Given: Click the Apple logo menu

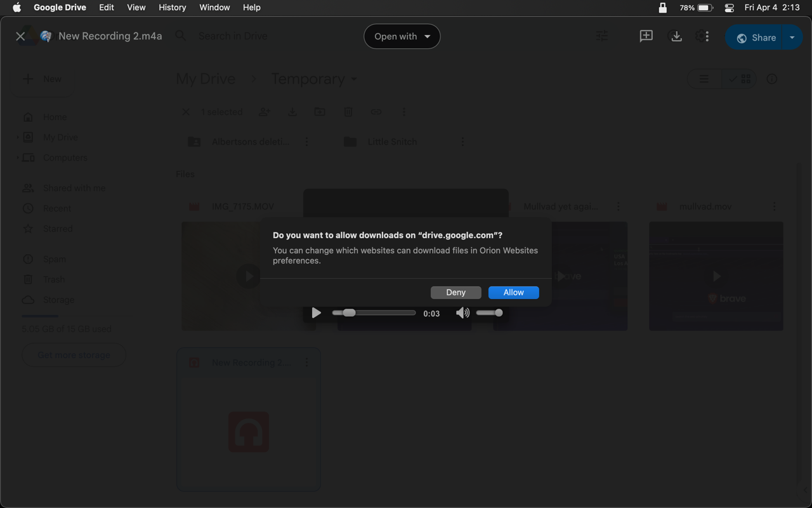Looking at the screenshot, I should [17, 8].
